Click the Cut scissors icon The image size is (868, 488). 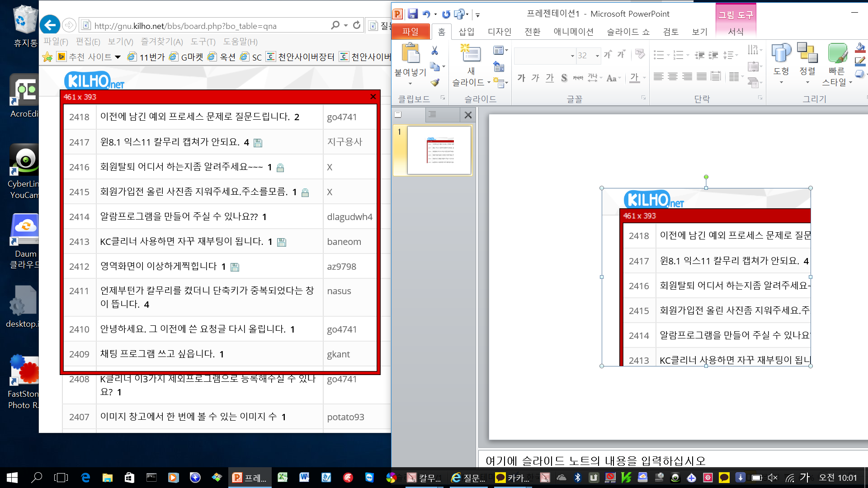434,51
